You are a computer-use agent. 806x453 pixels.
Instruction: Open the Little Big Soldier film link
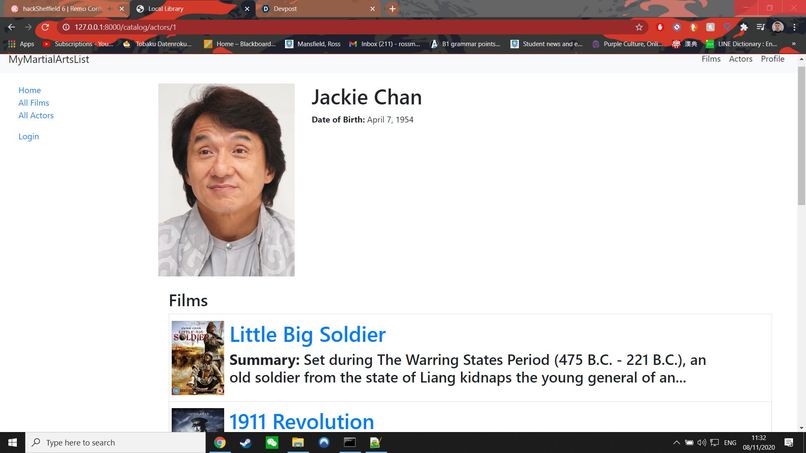(307, 335)
